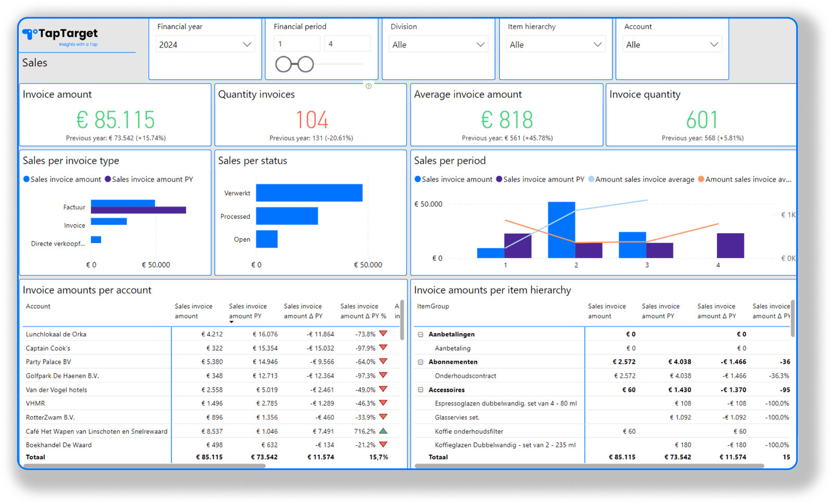Screen dimensions: 832x504
Task: Collapse the Accessoires item group
Action: coord(421,390)
